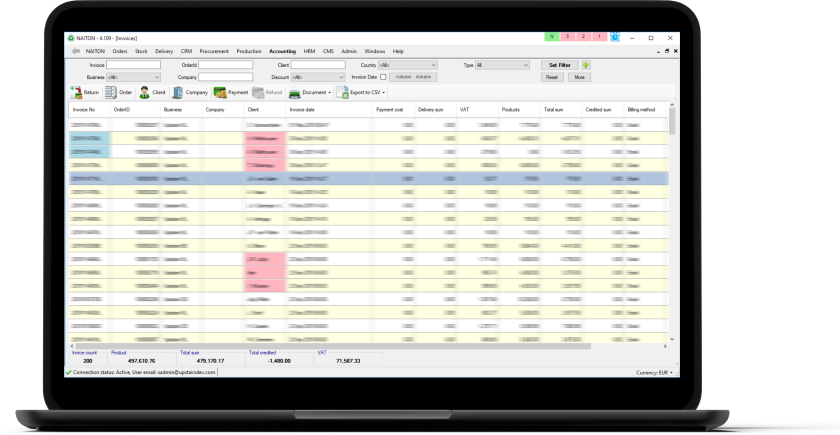Open the CRM menu

(x=186, y=51)
